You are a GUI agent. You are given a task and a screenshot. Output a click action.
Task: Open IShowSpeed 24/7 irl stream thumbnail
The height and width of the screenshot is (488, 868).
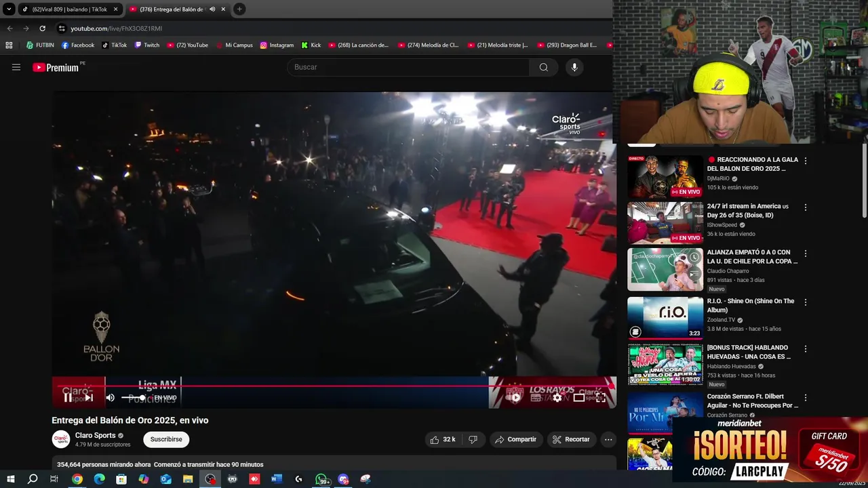tap(665, 223)
